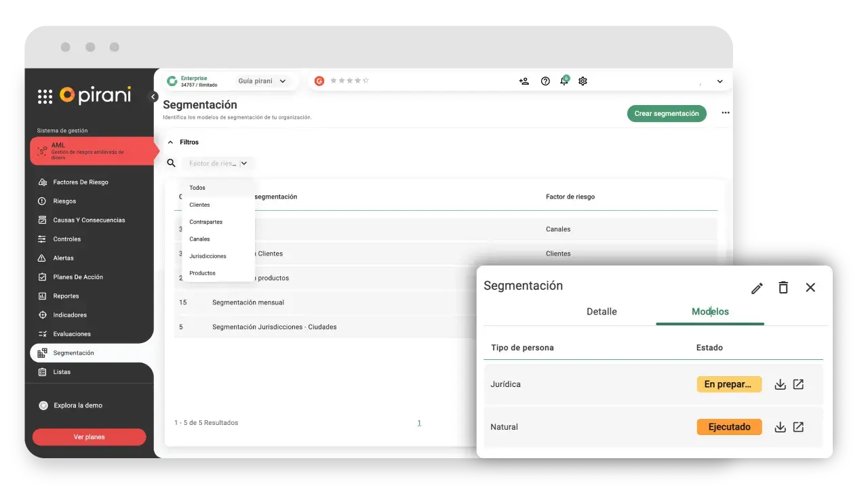Open the Guía pirani dropdown

(262, 81)
